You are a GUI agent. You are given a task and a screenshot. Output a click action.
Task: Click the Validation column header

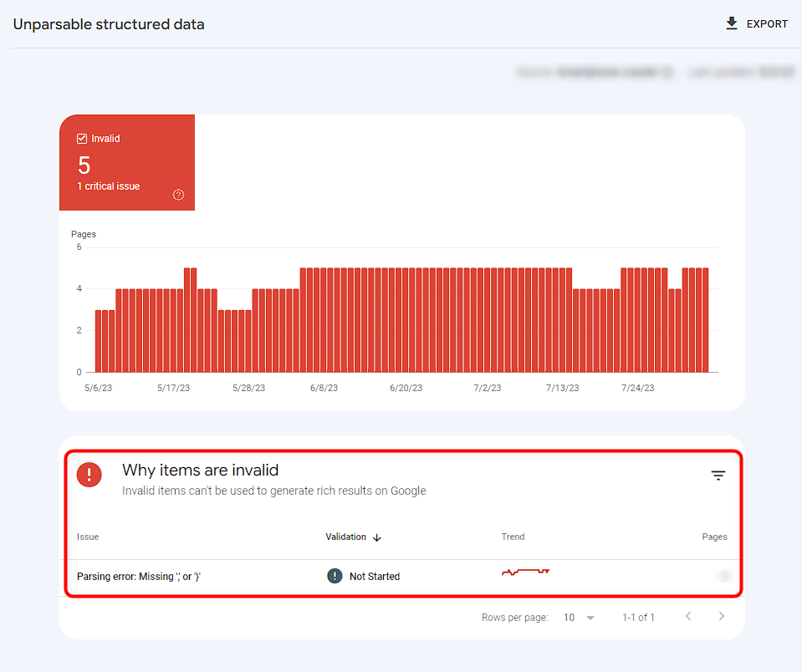(345, 537)
